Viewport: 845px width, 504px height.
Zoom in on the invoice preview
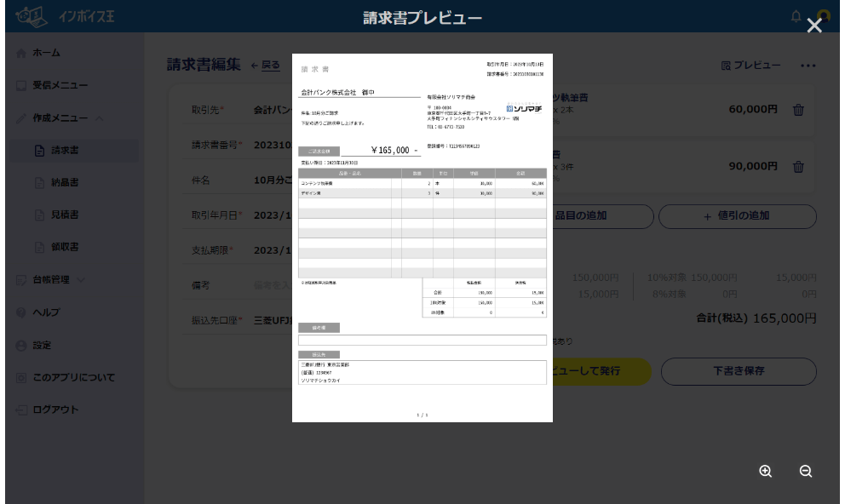[x=765, y=471]
